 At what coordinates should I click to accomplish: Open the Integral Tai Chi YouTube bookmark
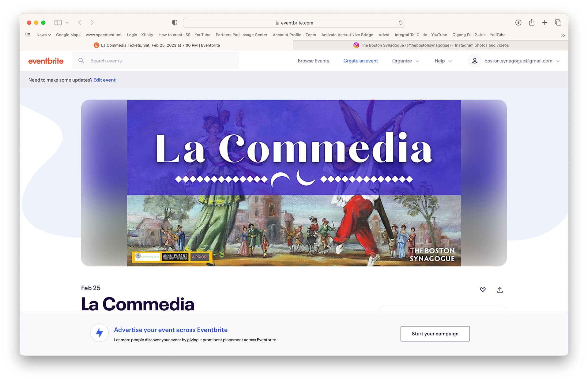[421, 35]
